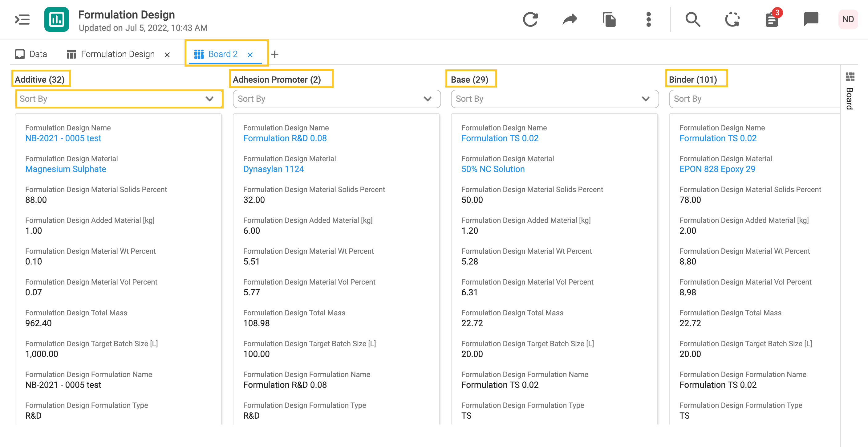The image size is (868, 447).
Task: Open Magnesium Sulphate material link
Action: tap(66, 169)
